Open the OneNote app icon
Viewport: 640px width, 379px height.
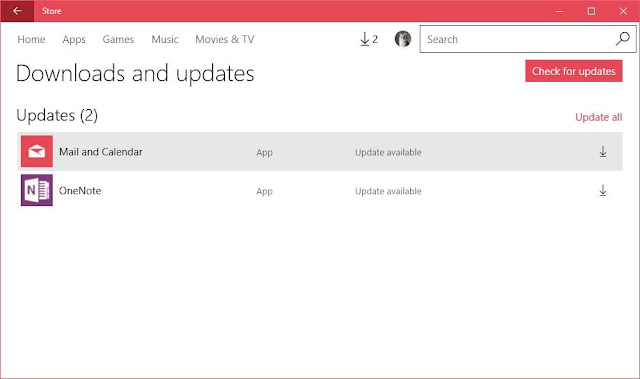click(37, 190)
